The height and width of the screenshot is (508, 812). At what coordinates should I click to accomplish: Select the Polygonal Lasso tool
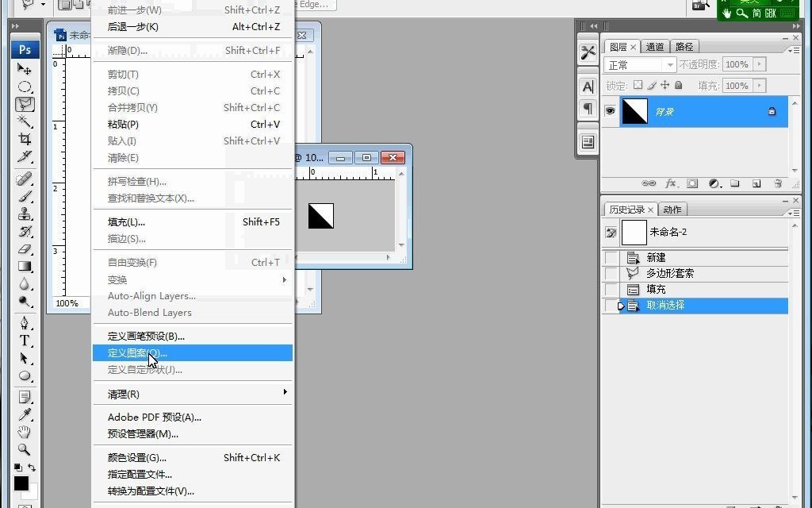point(25,104)
